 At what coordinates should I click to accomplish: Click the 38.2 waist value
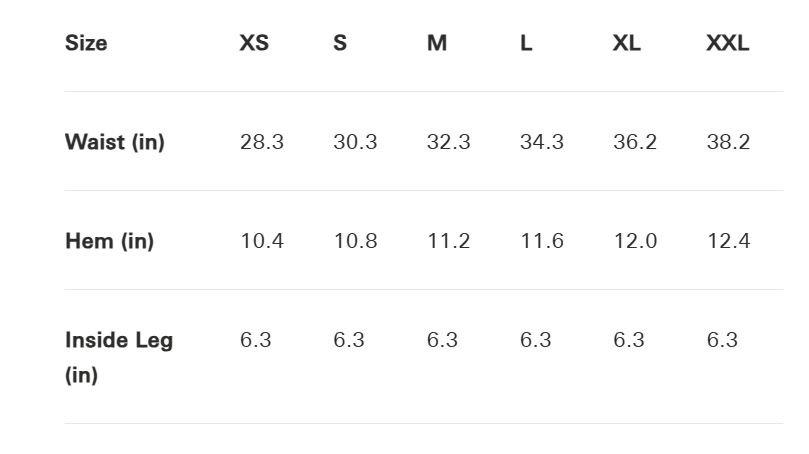728,142
